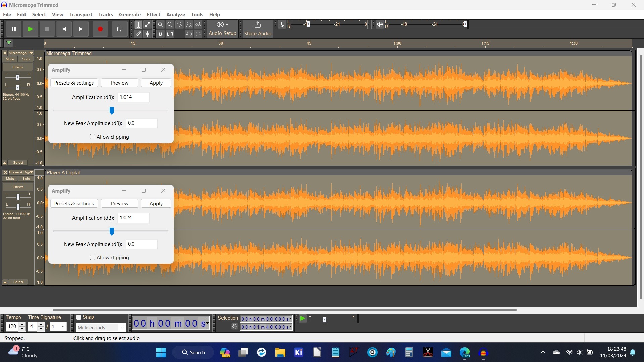
Task: Click Play-at-Speed green play button
Action: coord(302,318)
